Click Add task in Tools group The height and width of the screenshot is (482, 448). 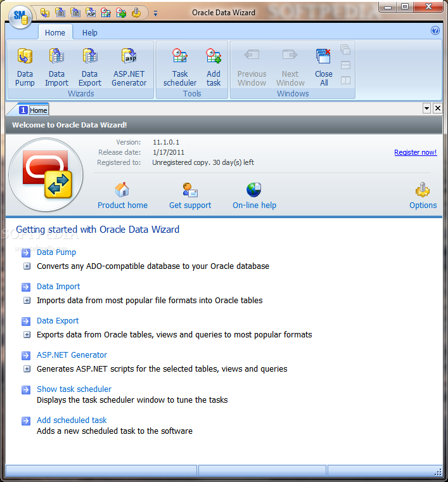pyautogui.click(x=214, y=67)
